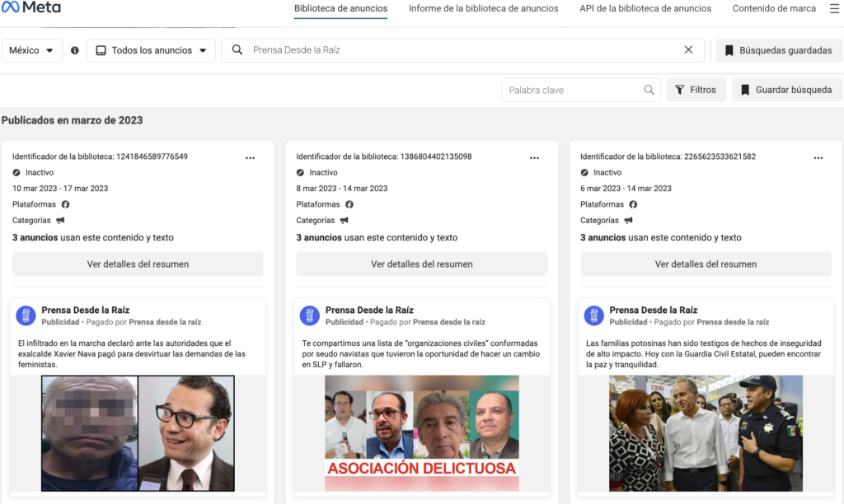Open the México country dropdown
This screenshot has width=844, height=504.
pyautogui.click(x=31, y=50)
